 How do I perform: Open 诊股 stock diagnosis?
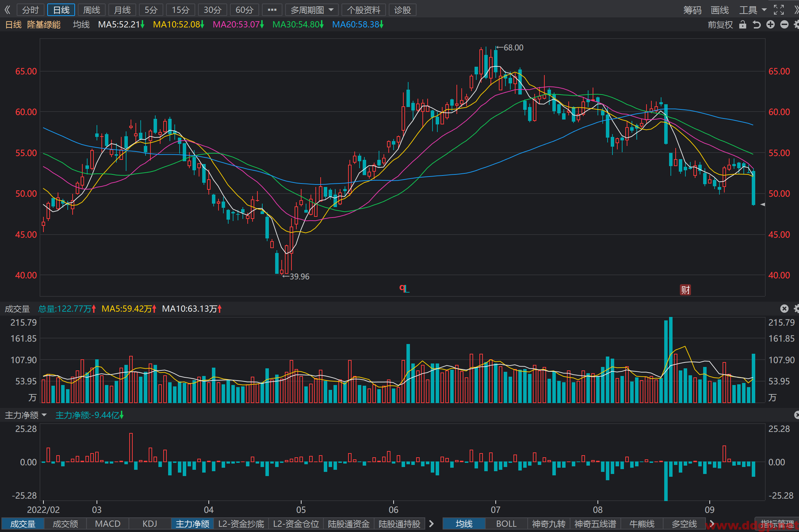click(x=403, y=10)
